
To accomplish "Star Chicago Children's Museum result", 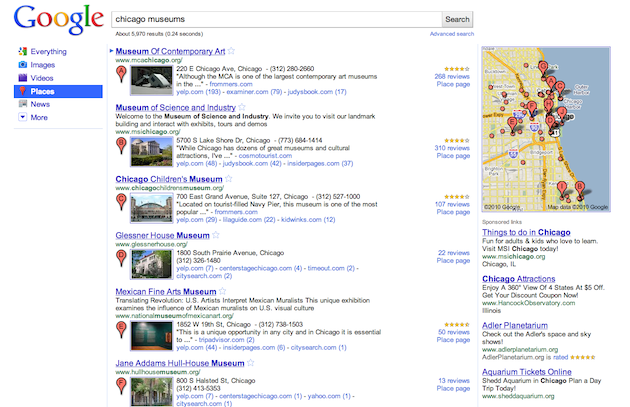I will pos(228,178).
